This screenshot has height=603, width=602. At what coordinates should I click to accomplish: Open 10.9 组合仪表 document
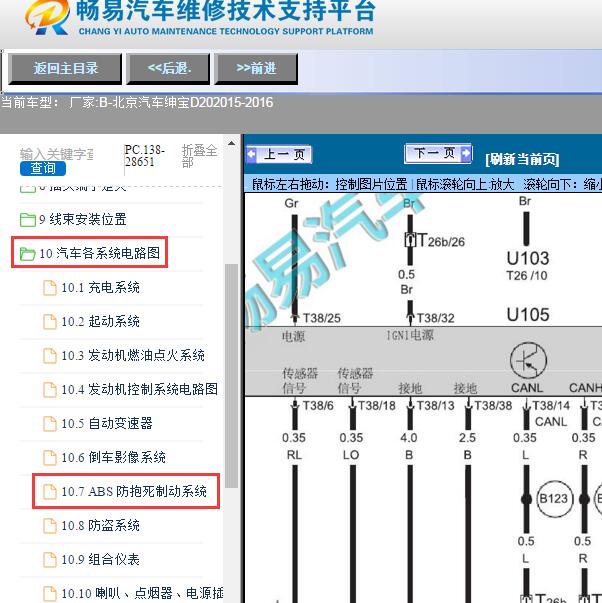point(100,560)
